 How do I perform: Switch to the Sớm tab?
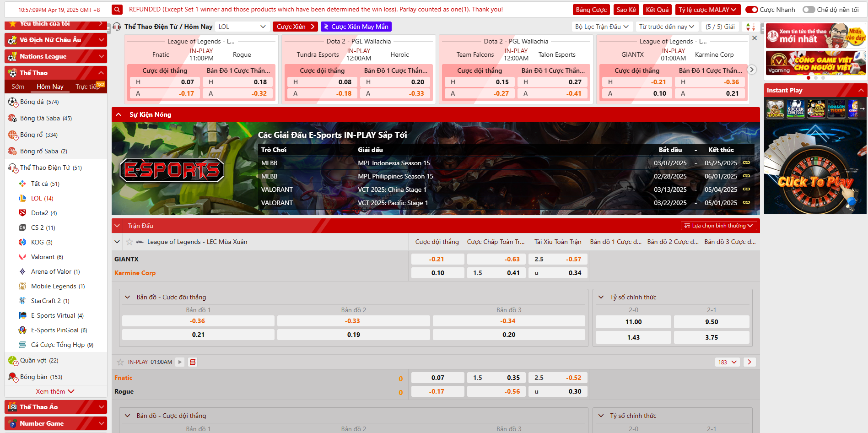pyautogui.click(x=18, y=87)
